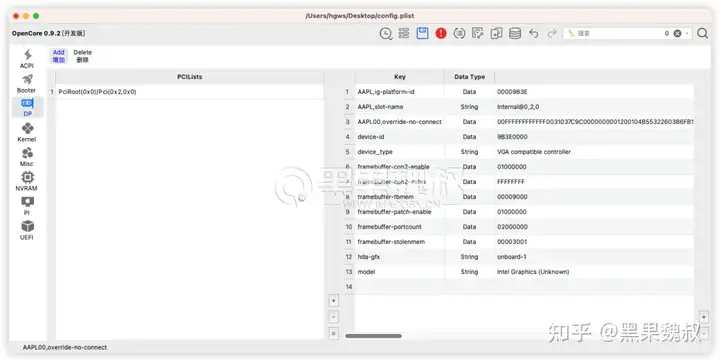
Task: Click the circular list toolbar icon
Action: pyautogui.click(x=459, y=33)
